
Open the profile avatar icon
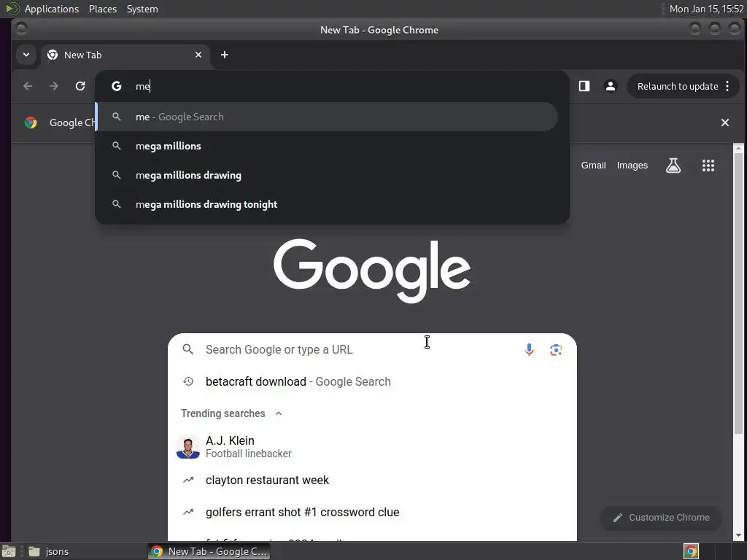[611, 86]
